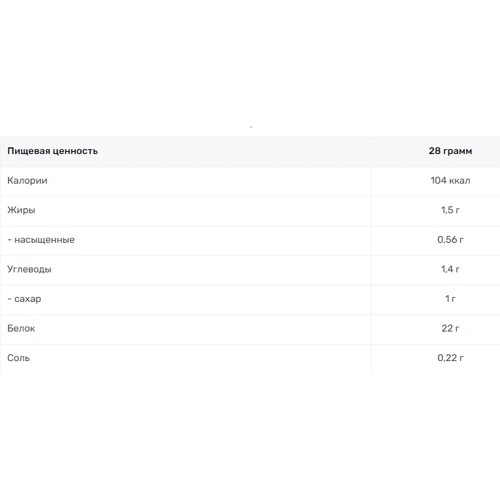
Task: Click the '0,22 г' salt value
Action: point(450,358)
